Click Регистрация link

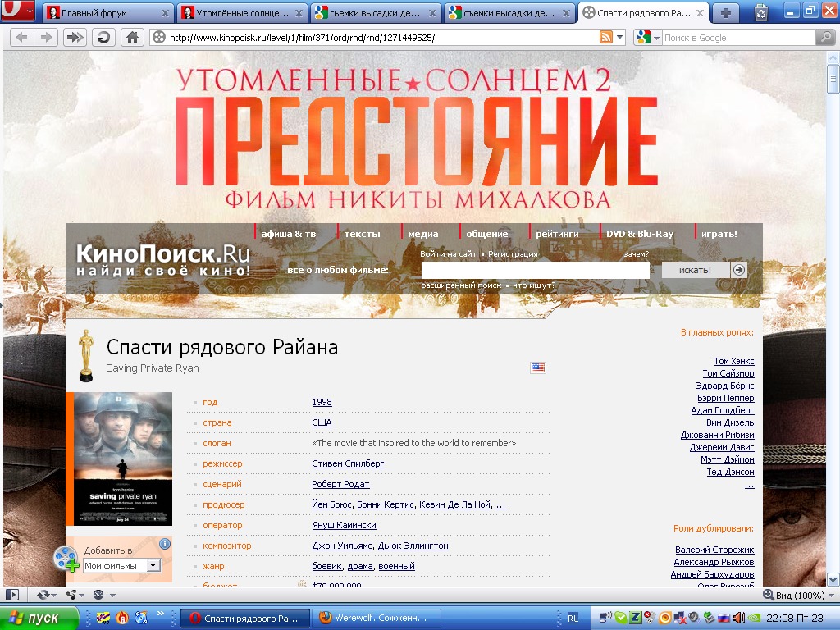click(513, 254)
